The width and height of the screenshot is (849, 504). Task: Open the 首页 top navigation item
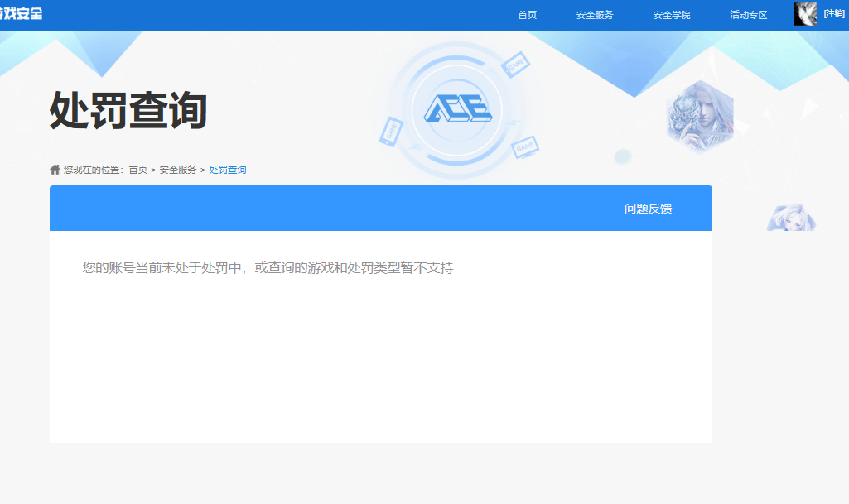527,15
